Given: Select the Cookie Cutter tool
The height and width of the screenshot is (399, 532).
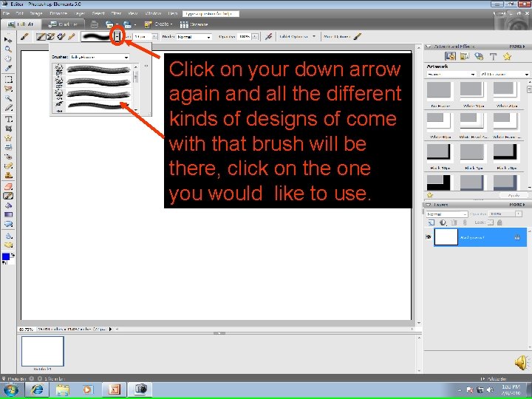Looking at the screenshot, I should point(8,138).
